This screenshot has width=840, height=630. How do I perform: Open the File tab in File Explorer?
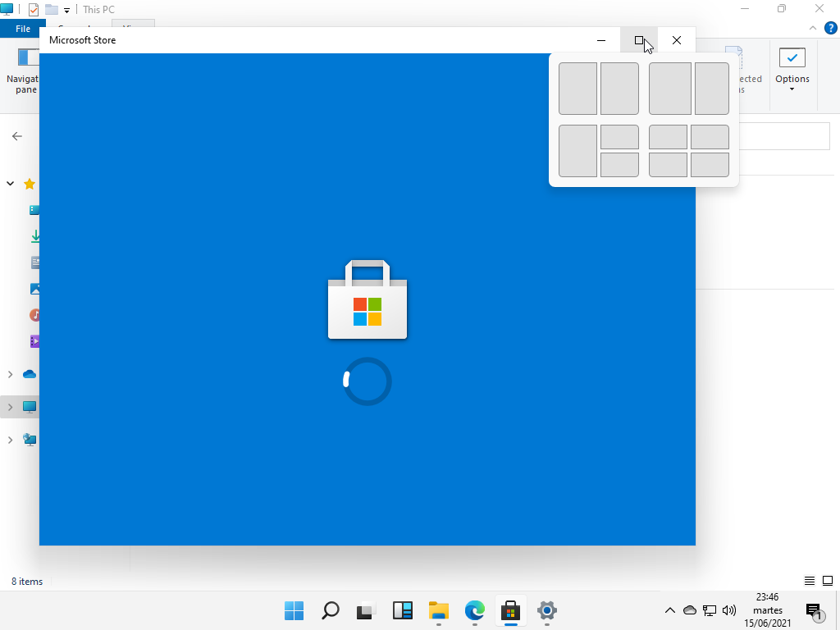(x=22, y=29)
